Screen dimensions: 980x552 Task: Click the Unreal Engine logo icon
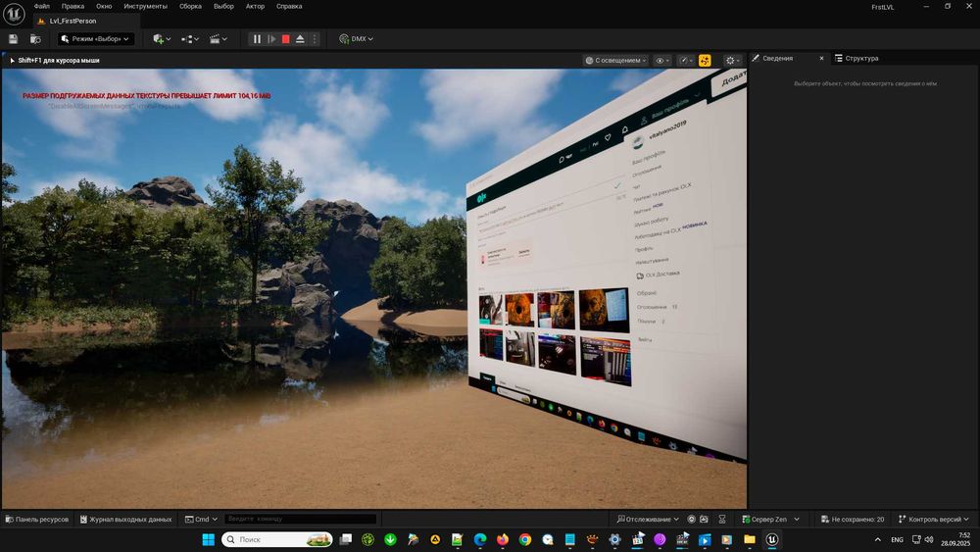pos(14,13)
